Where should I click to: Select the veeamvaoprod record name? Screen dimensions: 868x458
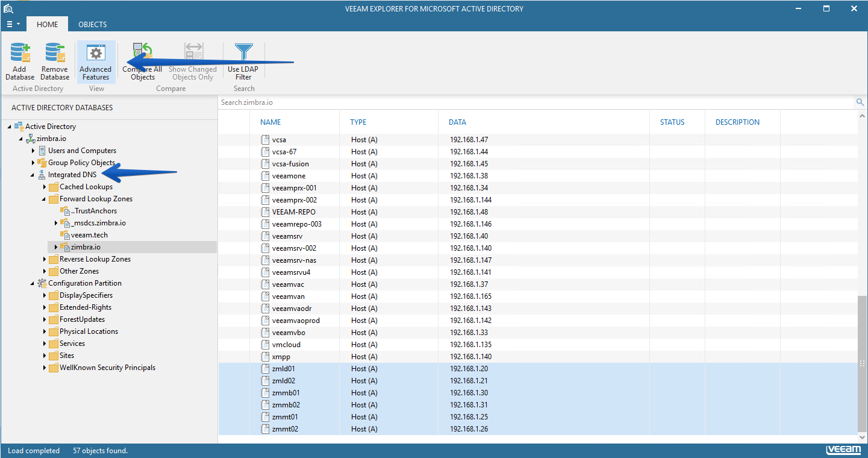point(296,321)
